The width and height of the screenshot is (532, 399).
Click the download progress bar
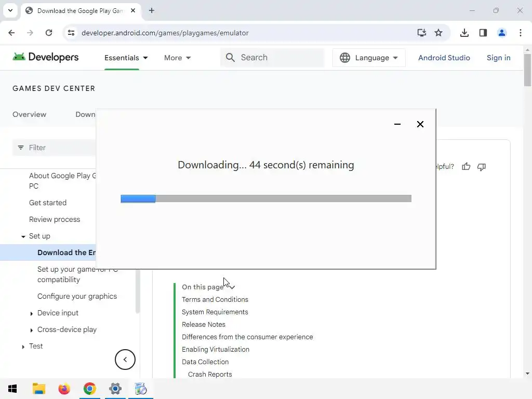coord(266,198)
